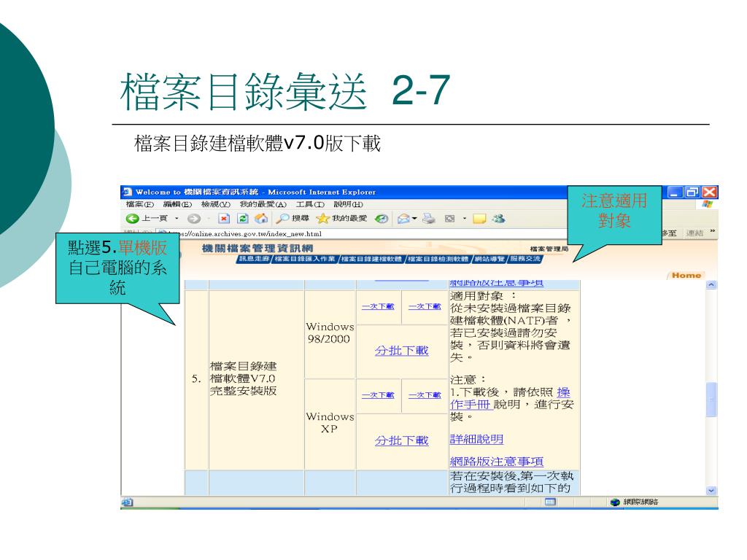747x560 pixels.
Task: Click the Windows flag throbber logo
Action: 708,204
